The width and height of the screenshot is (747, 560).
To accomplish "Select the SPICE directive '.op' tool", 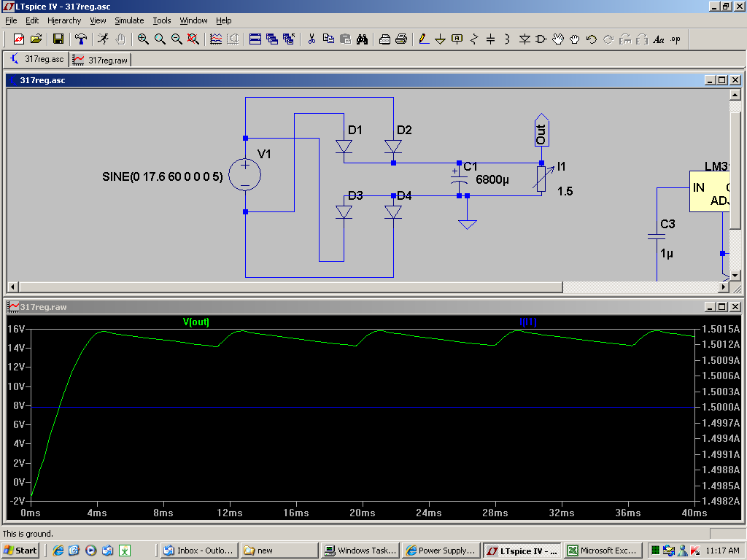I will [676, 39].
